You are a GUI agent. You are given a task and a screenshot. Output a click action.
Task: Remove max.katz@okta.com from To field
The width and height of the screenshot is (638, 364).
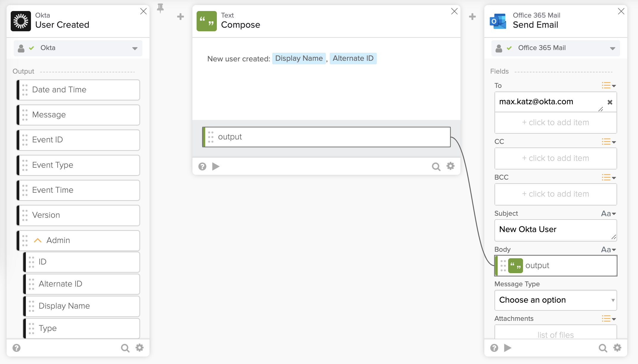[x=610, y=102]
